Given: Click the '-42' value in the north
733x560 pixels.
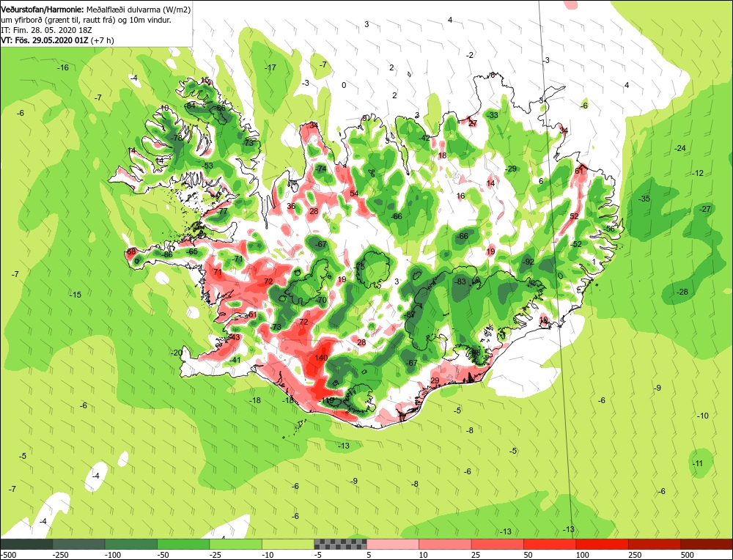Looking at the screenshot, I should (x=424, y=138).
